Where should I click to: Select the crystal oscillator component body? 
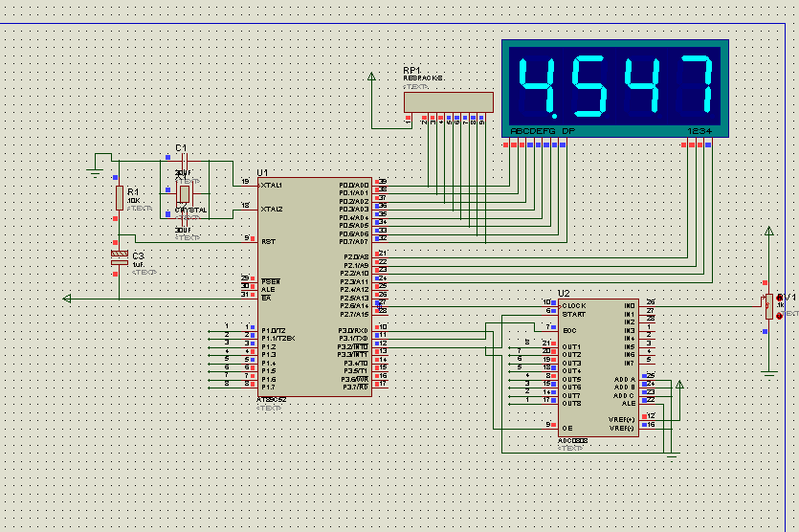coord(185,193)
